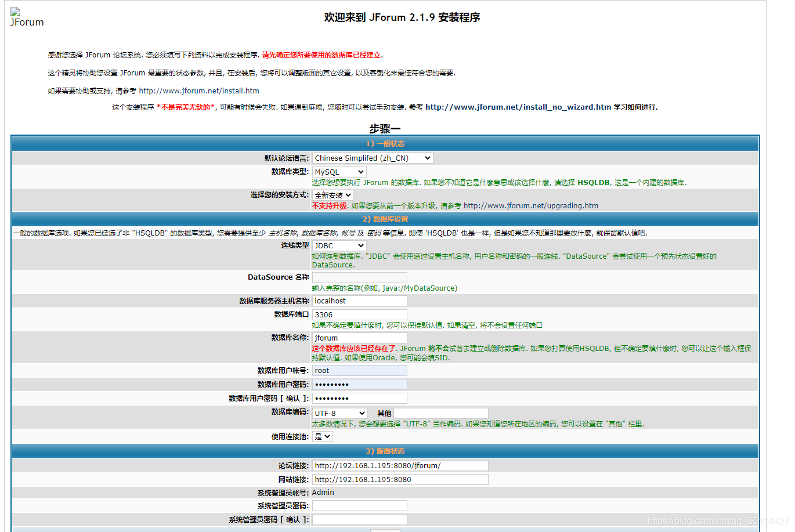Click the database user password field
795x532 pixels.
point(360,384)
